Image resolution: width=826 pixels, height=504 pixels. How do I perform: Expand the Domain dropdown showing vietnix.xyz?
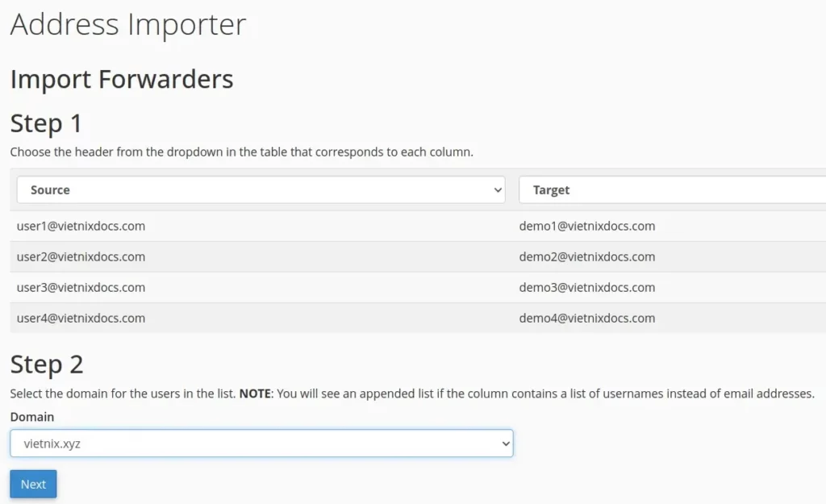[261, 444]
